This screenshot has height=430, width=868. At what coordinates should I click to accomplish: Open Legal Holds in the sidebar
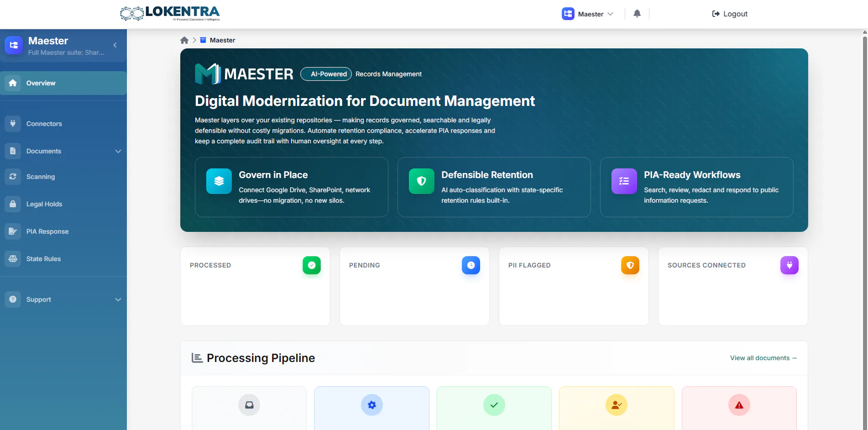tap(63, 204)
